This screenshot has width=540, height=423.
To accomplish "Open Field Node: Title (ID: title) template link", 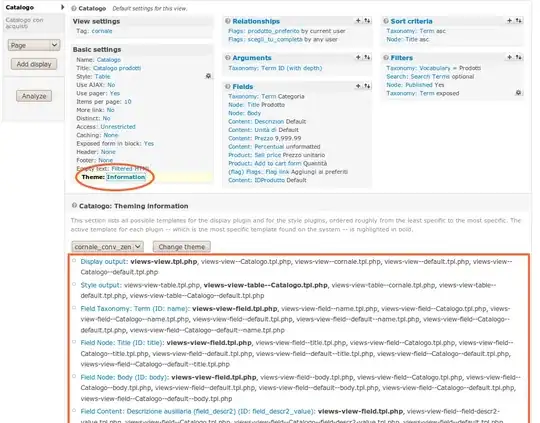I will click(122, 343).
